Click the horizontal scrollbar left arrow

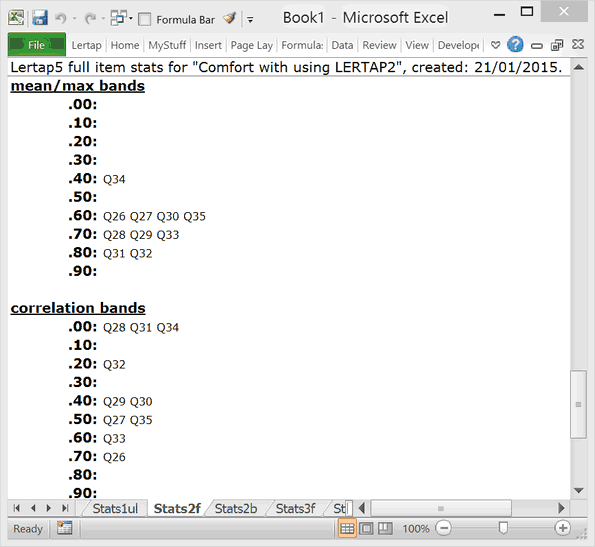coord(362,508)
